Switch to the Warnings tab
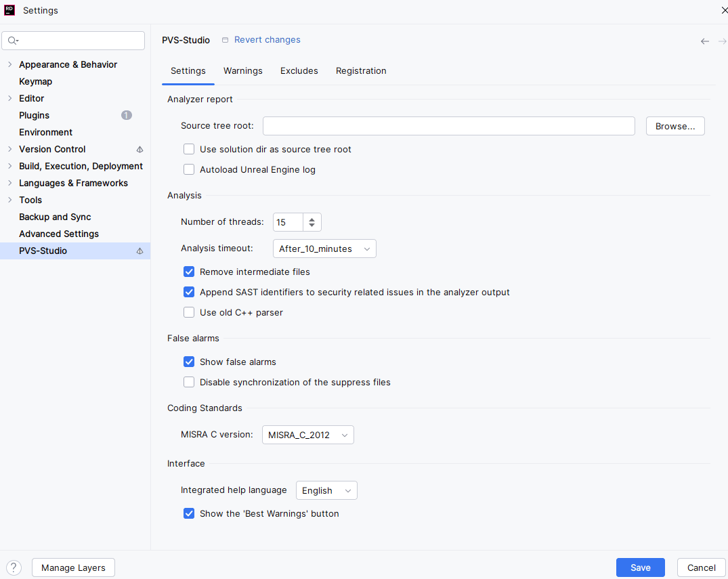 (243, 70)
